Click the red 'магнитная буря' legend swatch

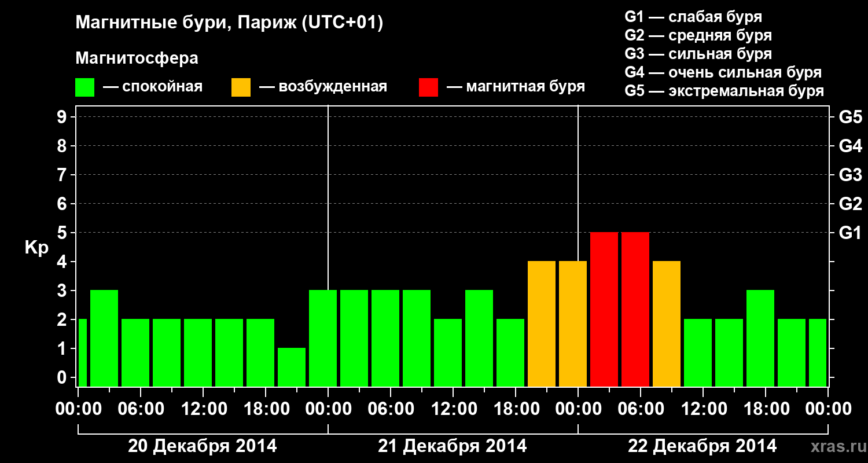[x=428, y=87]
